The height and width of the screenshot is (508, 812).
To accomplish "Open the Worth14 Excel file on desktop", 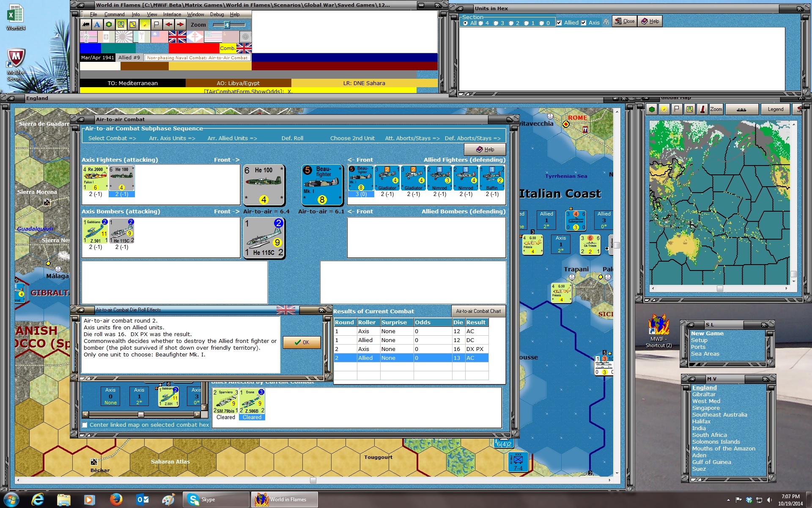I will click(16, 18).
